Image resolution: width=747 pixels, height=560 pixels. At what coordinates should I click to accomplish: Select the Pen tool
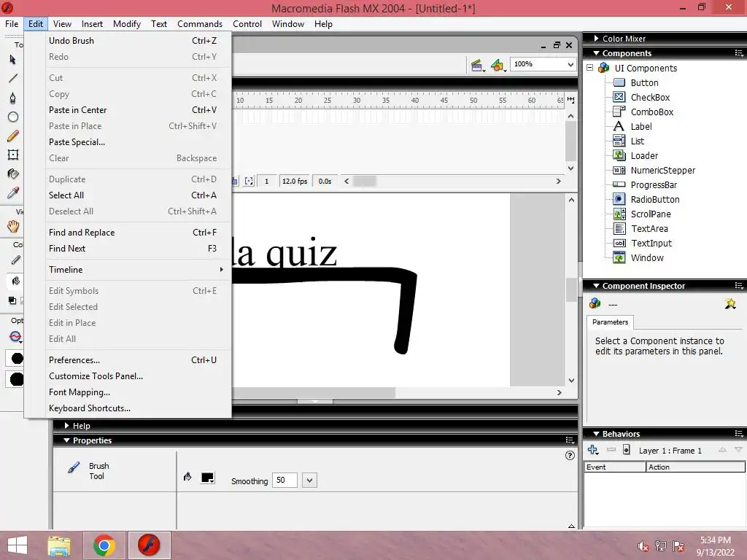(13, 98)
